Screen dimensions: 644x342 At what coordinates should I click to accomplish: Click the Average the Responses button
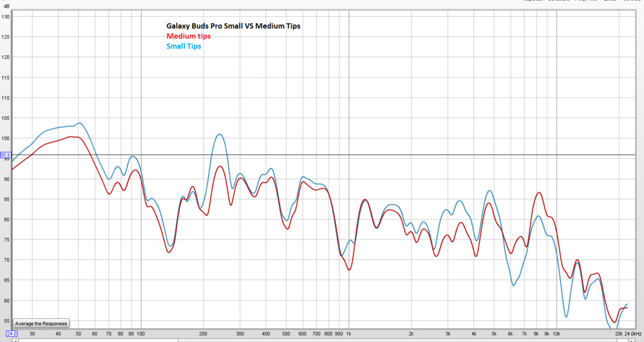(41, 323)
